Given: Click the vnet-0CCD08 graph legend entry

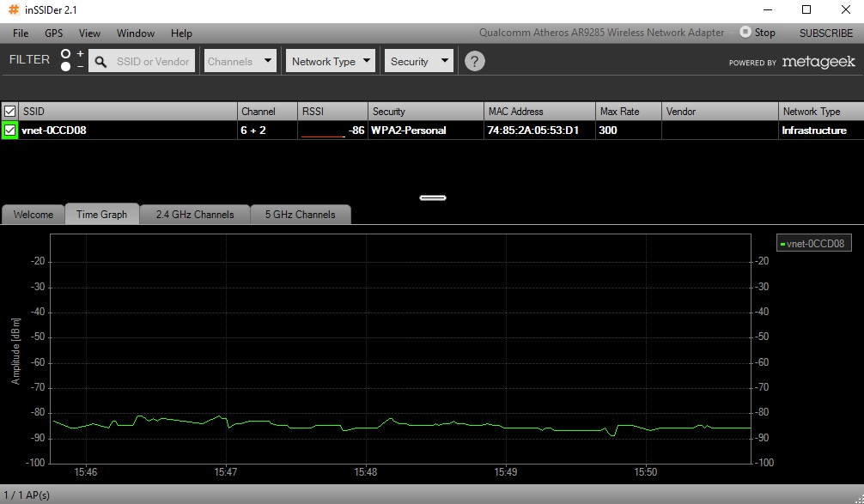Looking at the screenshot, I should point(814,244).
